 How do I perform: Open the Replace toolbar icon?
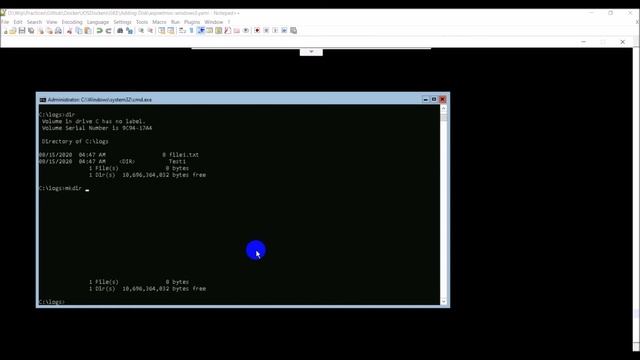[x=129, y=31]
